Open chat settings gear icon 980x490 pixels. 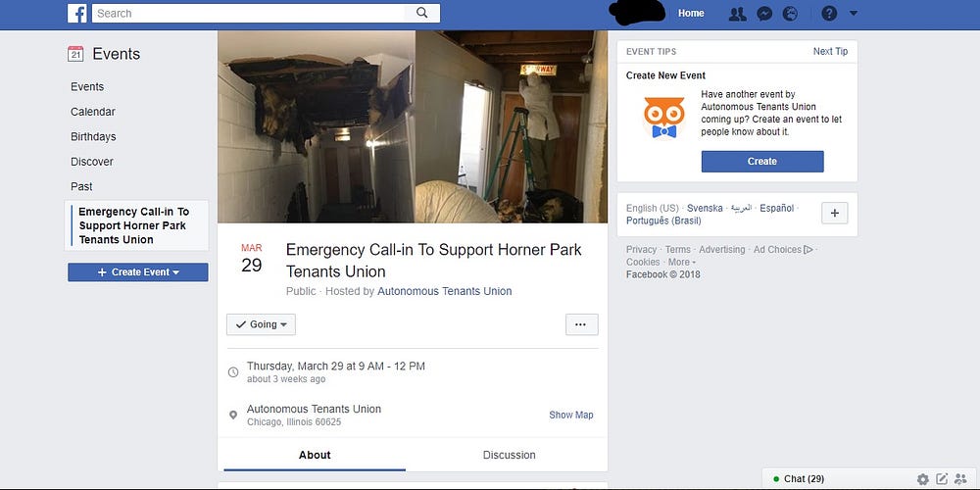pyautogui.click(x=923, y=479)
